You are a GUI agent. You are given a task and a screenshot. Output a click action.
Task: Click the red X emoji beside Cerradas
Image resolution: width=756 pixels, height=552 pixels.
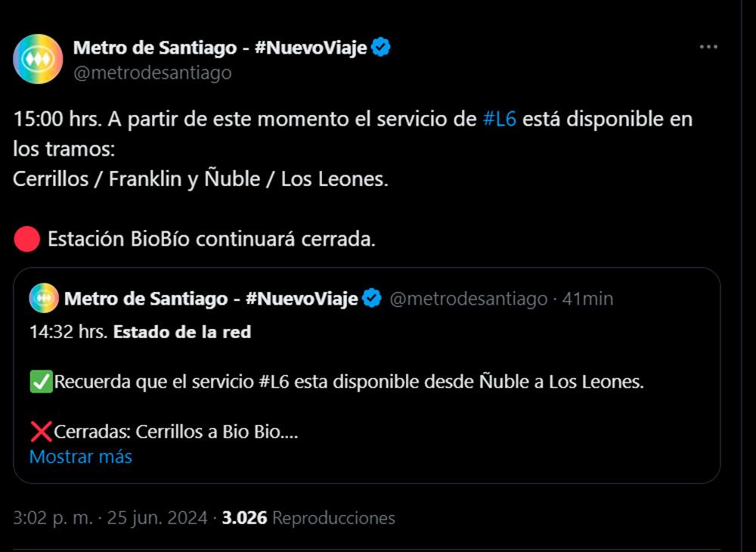click(40, 432)
